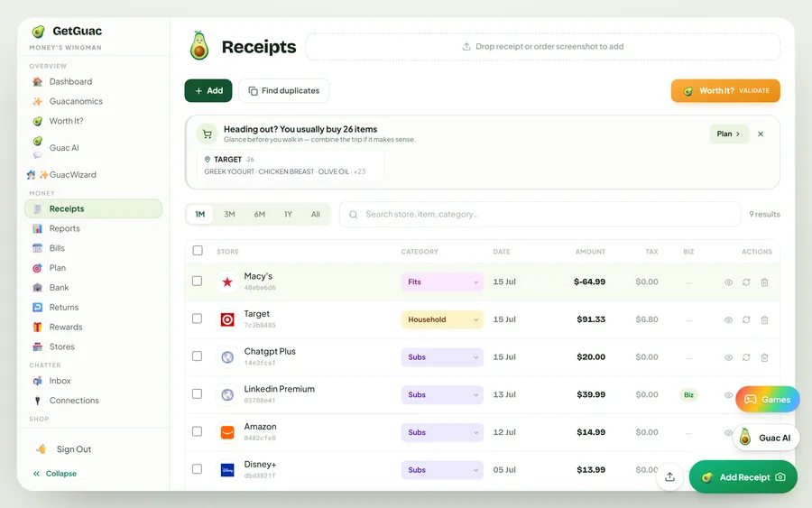The height and width of the screenshot is (508, 812).
Task: Click the GetGuac avocado logo
Action: coord(38,32)
